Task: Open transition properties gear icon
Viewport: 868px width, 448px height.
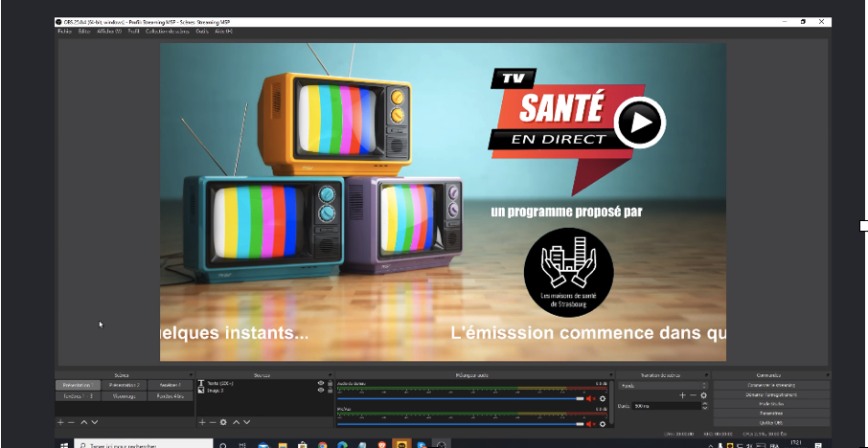Action: 703,395
